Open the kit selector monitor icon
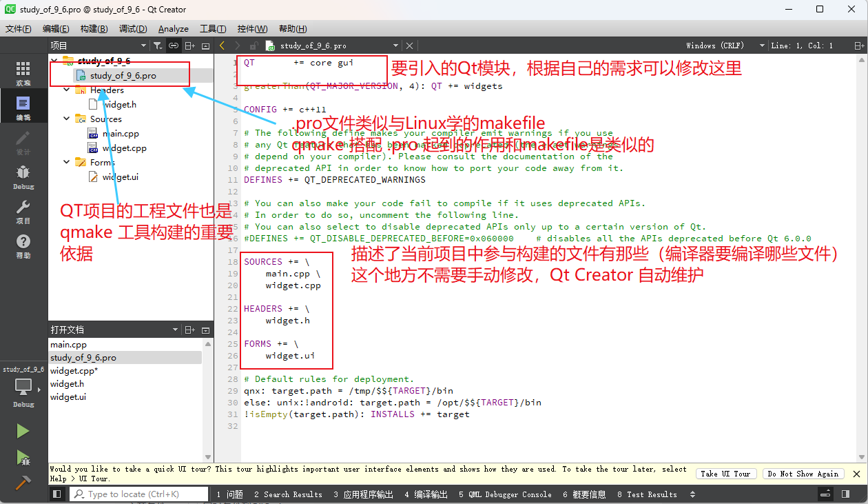The height and width of the screenshot is (504, 868). (x=23, y=387)
